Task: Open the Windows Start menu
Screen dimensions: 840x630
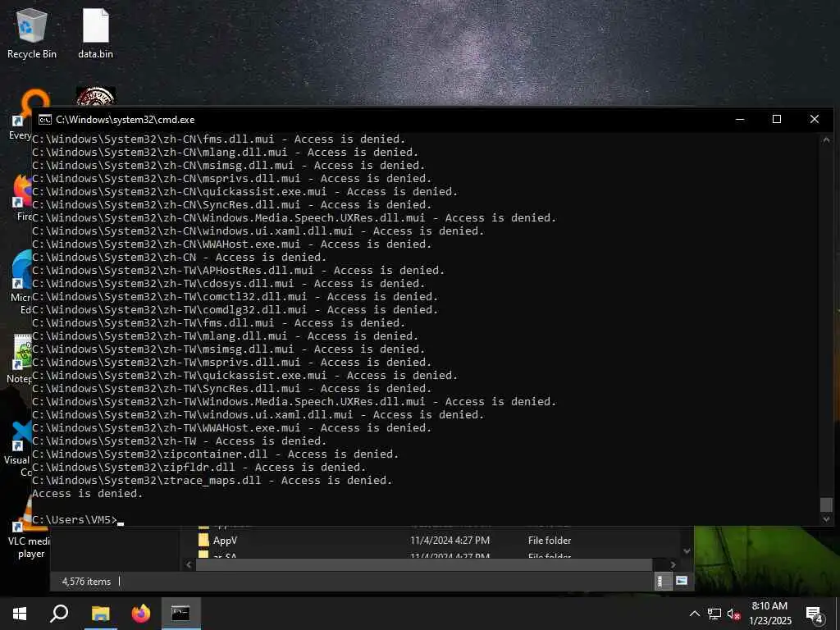Action: [20, 614]
